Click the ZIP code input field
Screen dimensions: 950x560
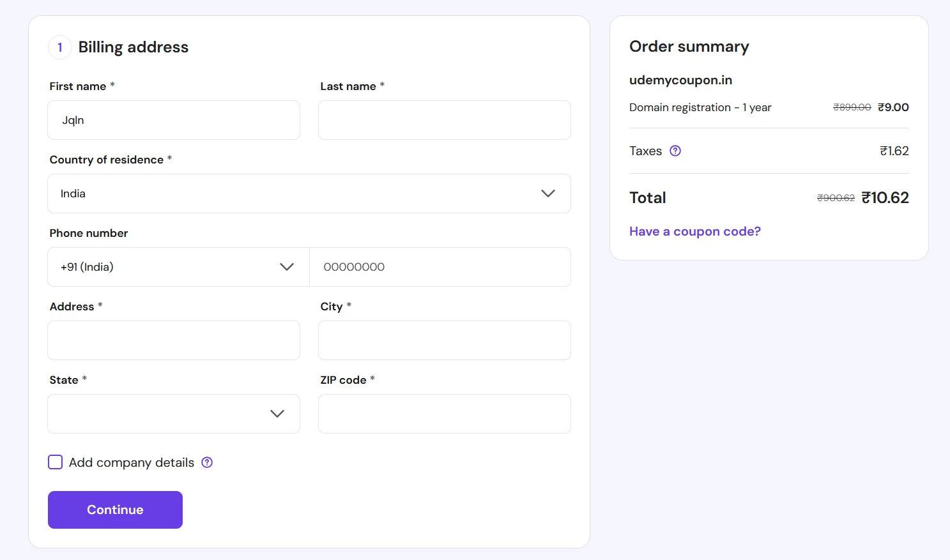[444, 414]
